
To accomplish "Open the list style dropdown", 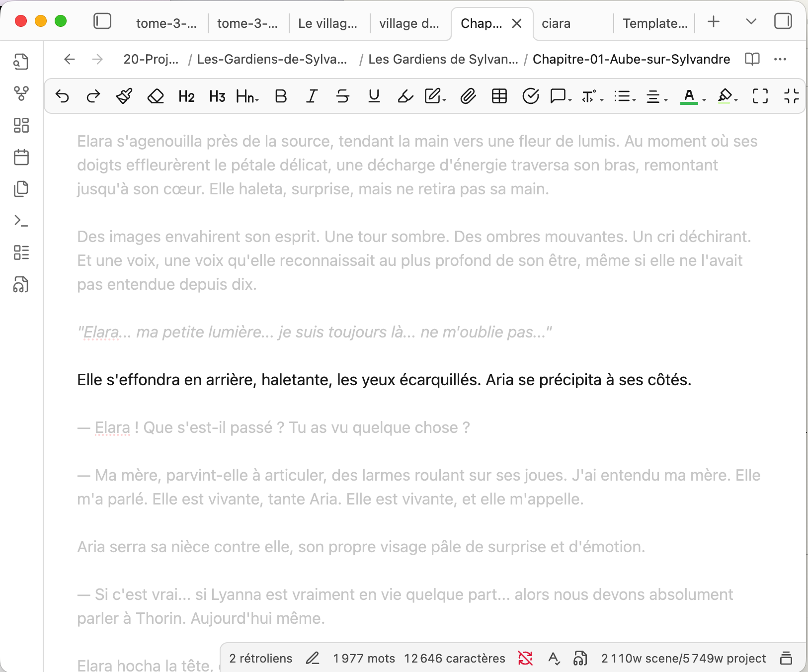I will pos(625,96).
